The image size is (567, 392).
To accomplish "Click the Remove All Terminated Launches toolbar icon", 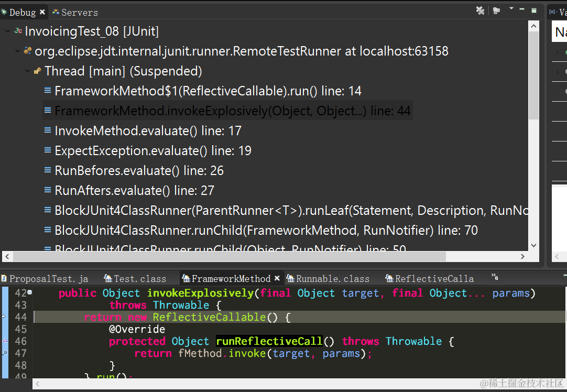I will tap(481, 10).
